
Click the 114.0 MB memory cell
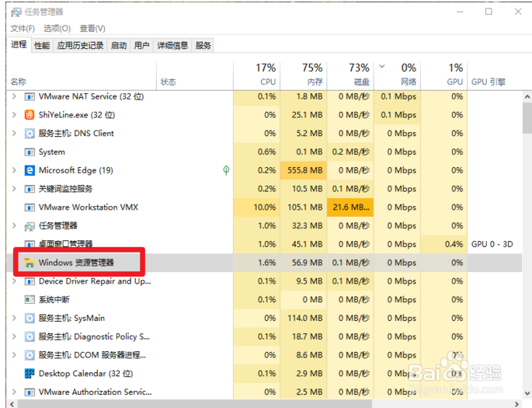click(x=304, y=318)
